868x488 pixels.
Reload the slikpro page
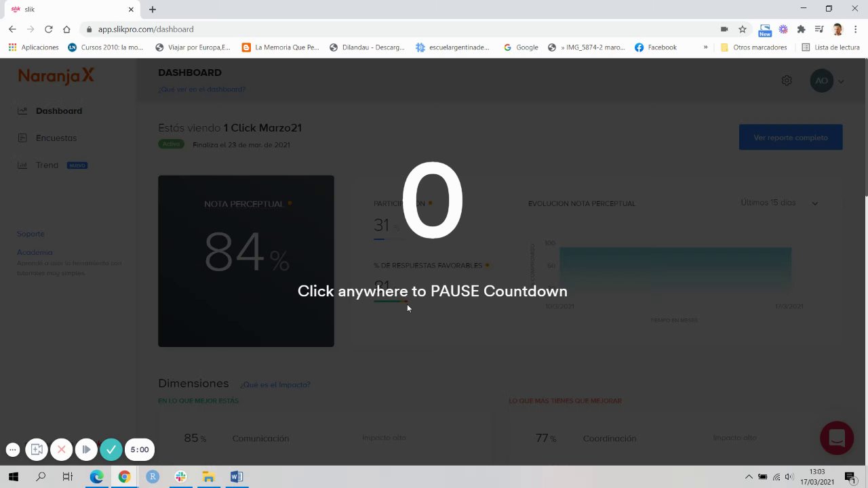pos(48,29)
